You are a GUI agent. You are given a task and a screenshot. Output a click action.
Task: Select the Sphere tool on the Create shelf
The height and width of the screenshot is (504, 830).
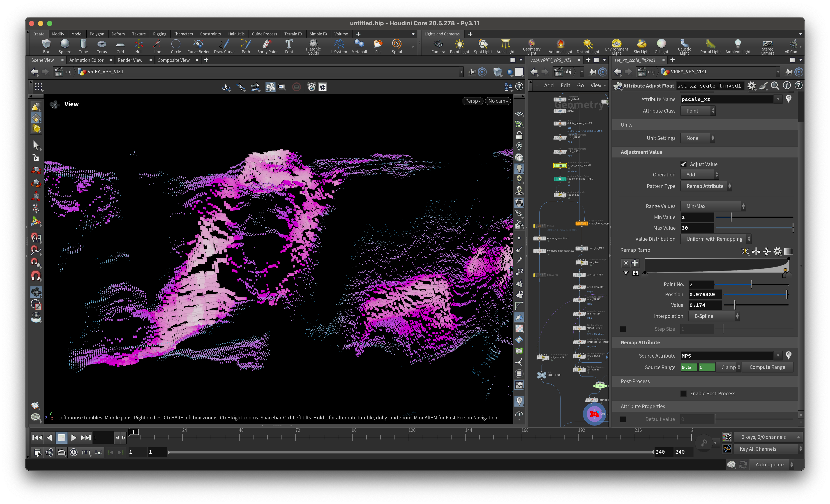click(x=65, y=46)
